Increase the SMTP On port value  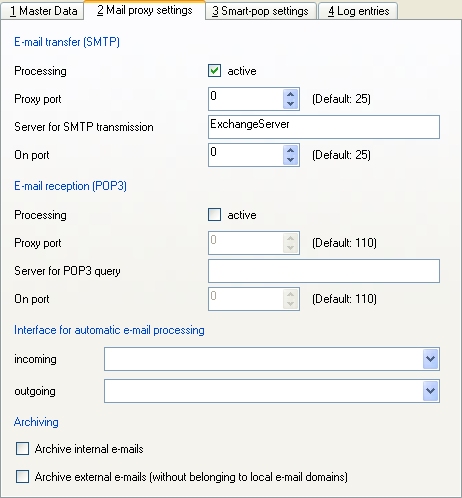[x=290, y=150]
